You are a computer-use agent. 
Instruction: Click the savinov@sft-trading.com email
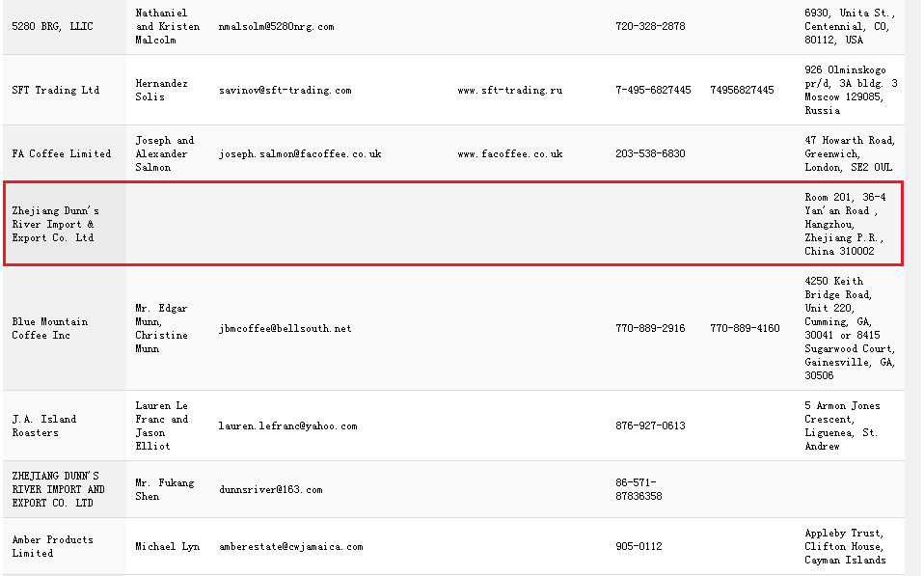(x=285, y=91)
